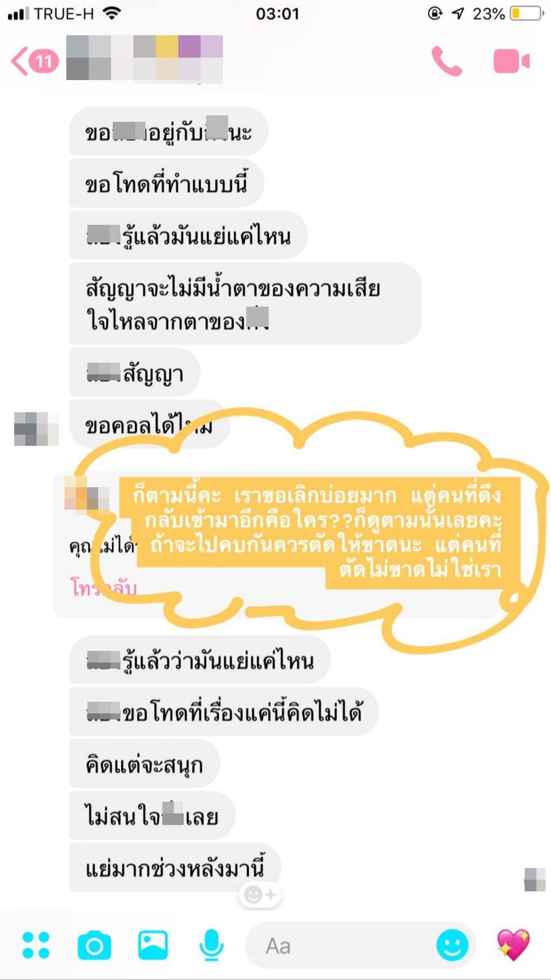
Task: Tap the unread count badge 11
Action: pos(44,61)
